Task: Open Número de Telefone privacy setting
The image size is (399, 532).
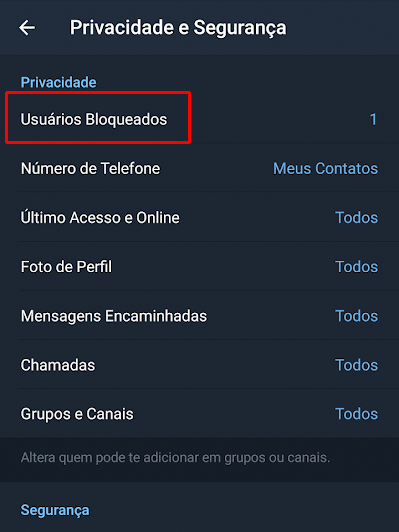Action: (200, 168)
